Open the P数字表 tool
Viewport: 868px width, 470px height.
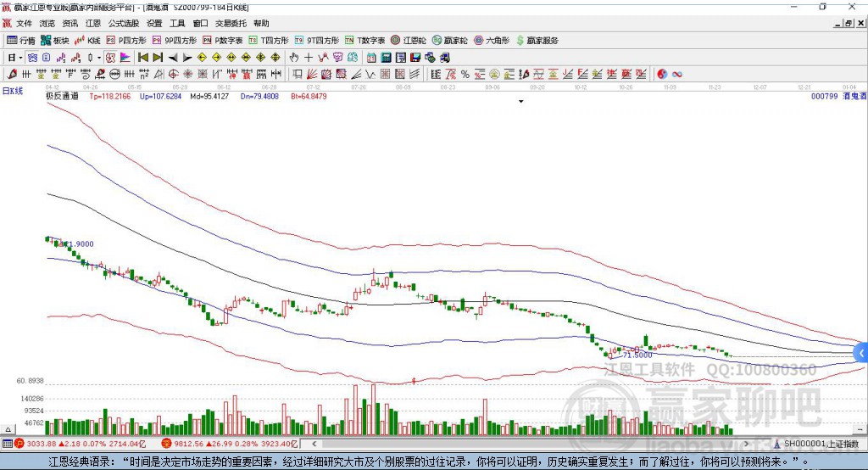[223, 41]
